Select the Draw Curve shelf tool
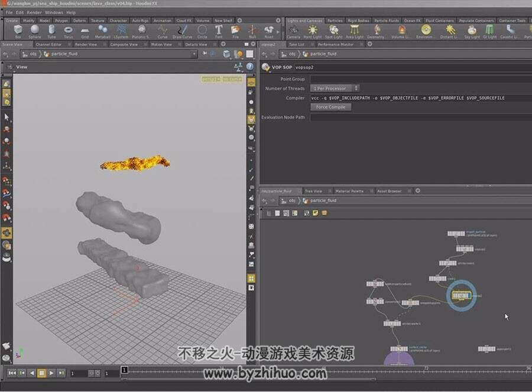 (x=183, y=31)
